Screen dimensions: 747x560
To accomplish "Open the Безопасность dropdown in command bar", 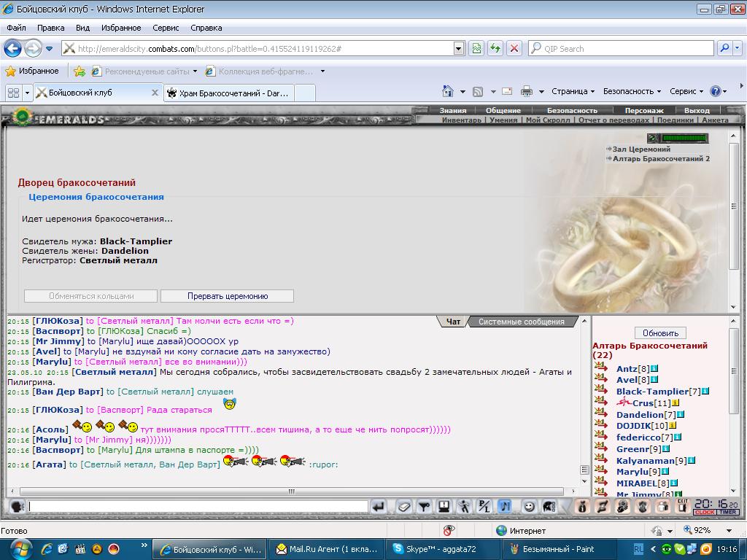I will (632, 91).
